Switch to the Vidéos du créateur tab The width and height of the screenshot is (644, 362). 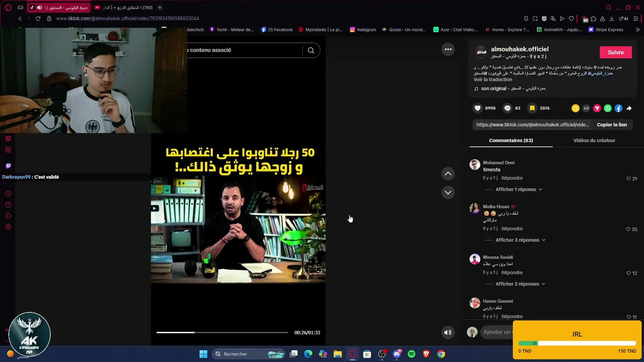(x=594, y=140)
